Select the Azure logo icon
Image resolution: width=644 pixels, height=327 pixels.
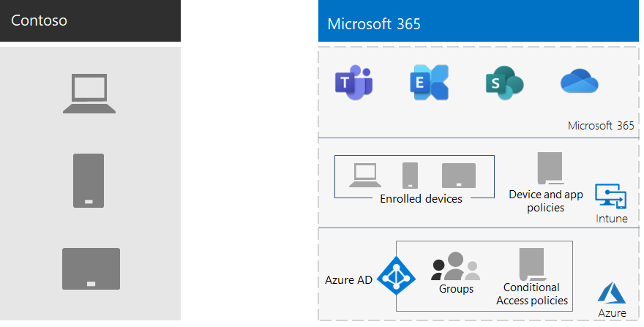pyautogui.click(x=612, y=294)
